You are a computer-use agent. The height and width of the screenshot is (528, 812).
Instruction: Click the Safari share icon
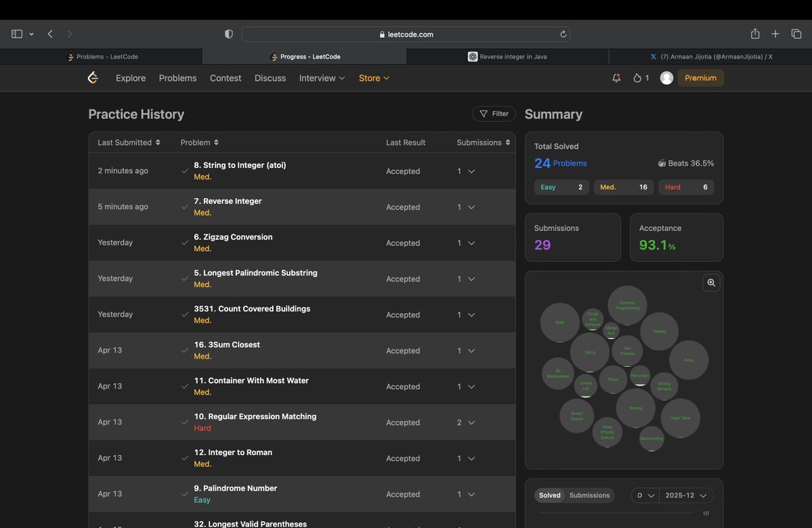click(755, 34)
